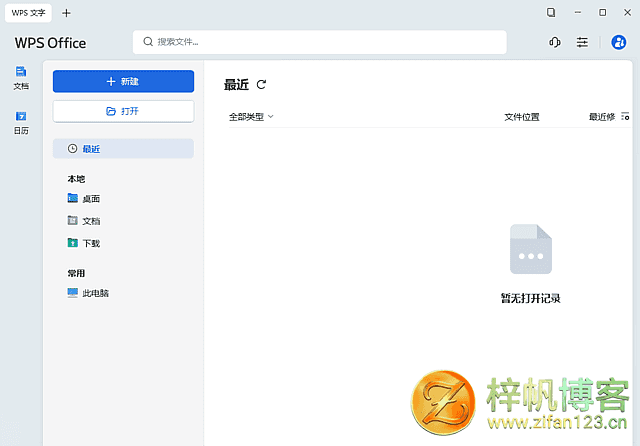
Task: Open the list view settings icon
Action: click(x=625, y=117)
